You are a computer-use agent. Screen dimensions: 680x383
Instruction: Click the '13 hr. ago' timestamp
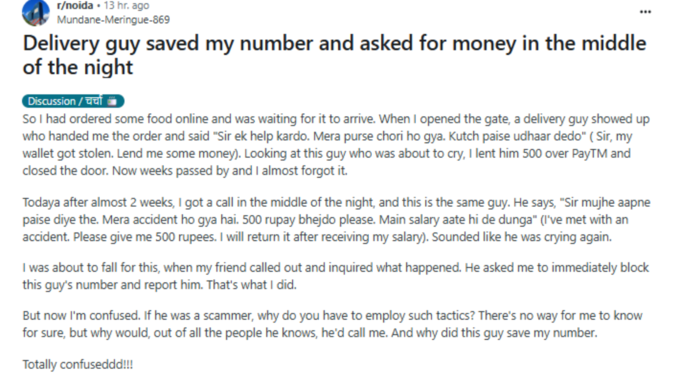click(x=126, y=6)
